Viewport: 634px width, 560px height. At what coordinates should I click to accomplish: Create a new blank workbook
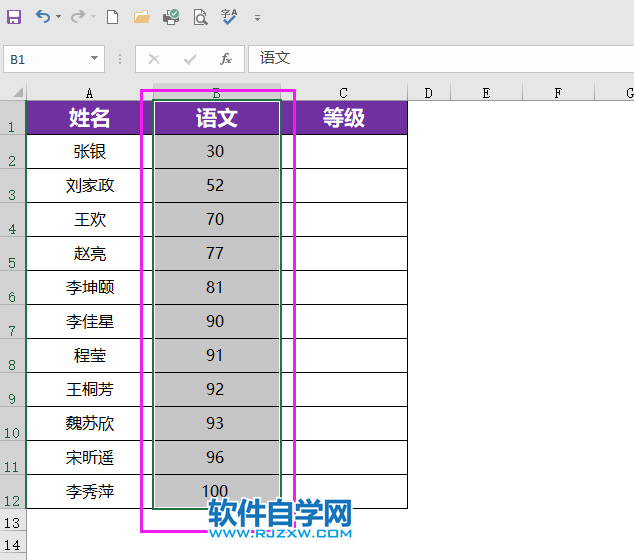(x=112, y=17)
